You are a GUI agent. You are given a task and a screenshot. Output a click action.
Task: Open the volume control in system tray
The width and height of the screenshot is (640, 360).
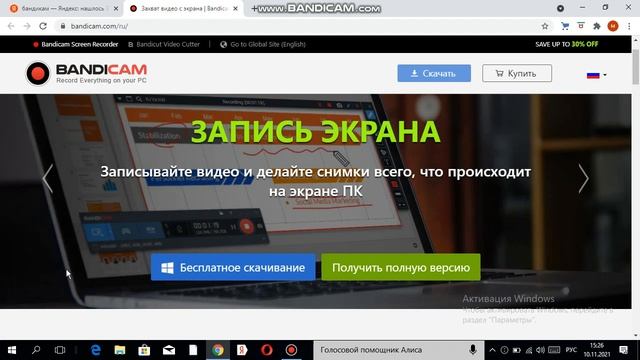(541, 350)
